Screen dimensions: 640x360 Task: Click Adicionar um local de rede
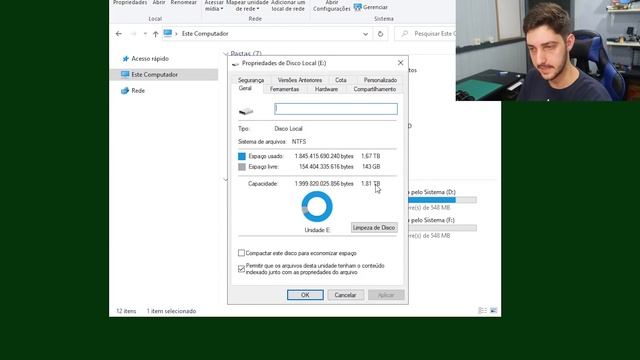tap(288, 6)
